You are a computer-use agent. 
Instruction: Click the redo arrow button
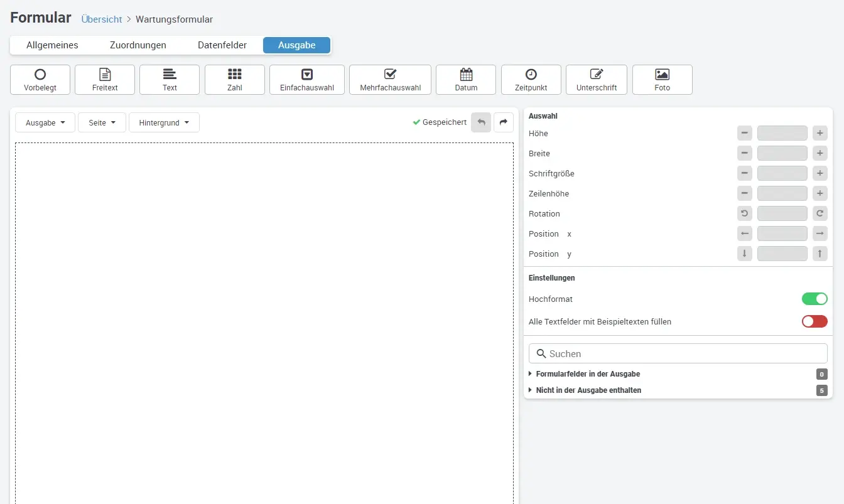coord(503,122)
